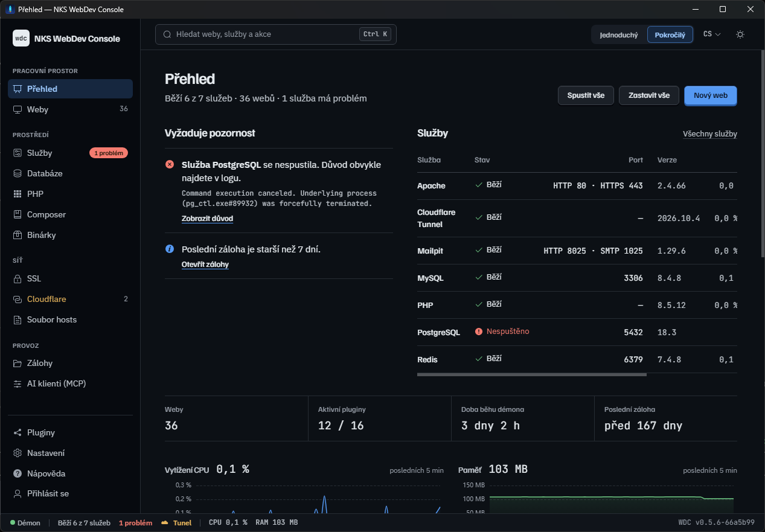Click the Binárky grid icon

pos(18,235)
